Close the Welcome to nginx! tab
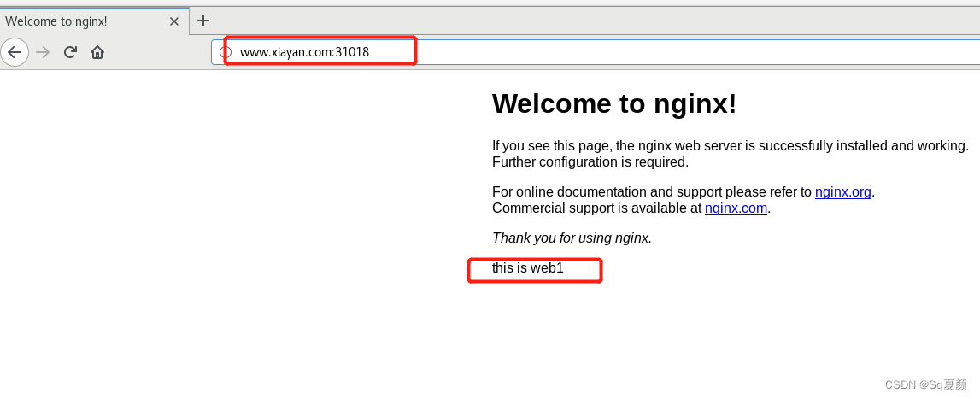This screenshot has width=980, height=399. 174,21
